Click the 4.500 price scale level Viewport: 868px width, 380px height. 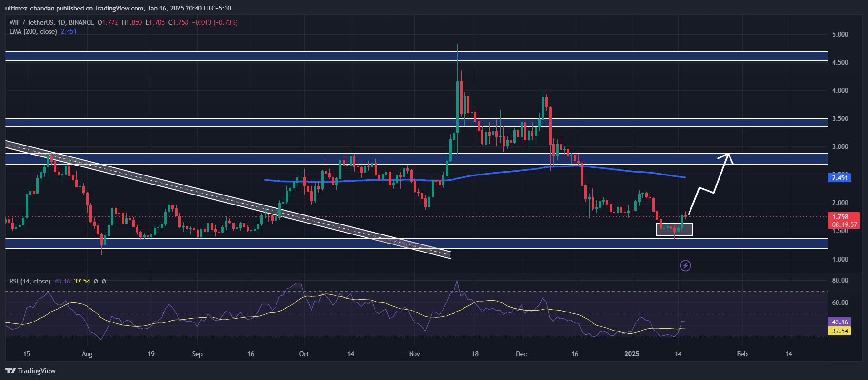tap(840, 62)
